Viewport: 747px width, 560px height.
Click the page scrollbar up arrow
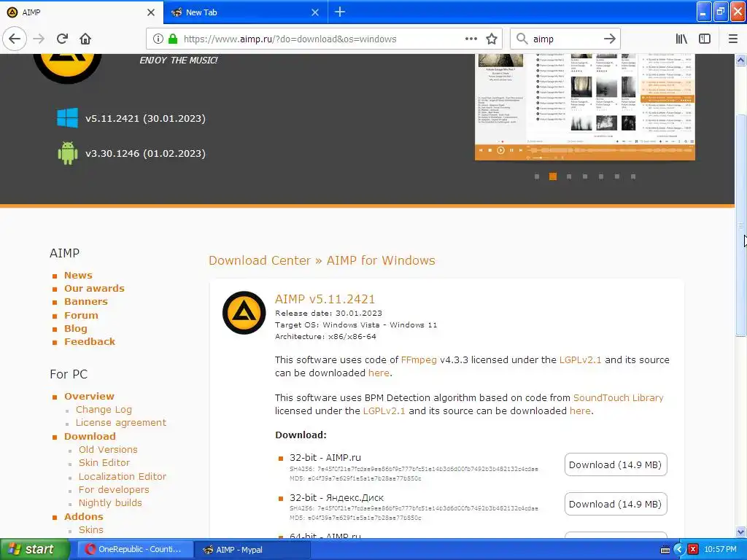741,61
